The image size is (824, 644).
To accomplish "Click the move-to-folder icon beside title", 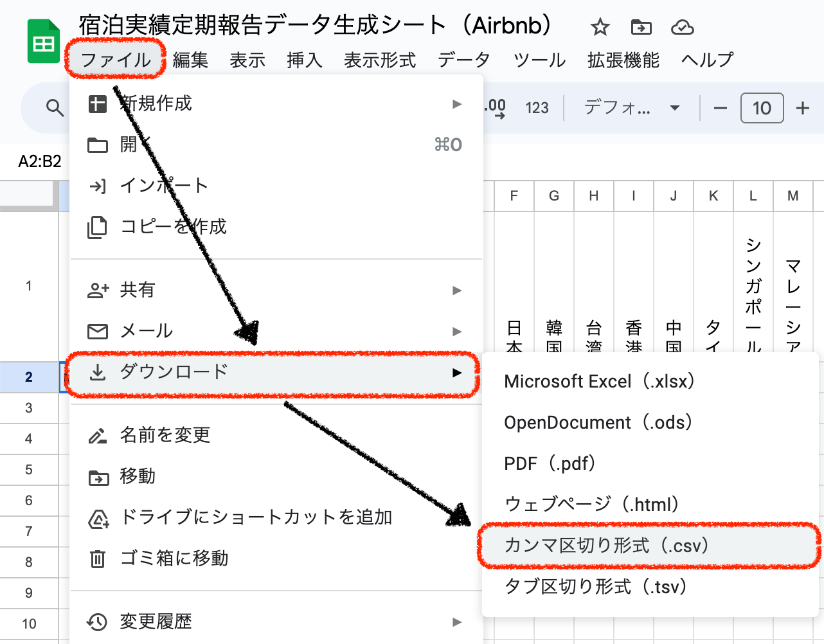I will coord(641,27).
